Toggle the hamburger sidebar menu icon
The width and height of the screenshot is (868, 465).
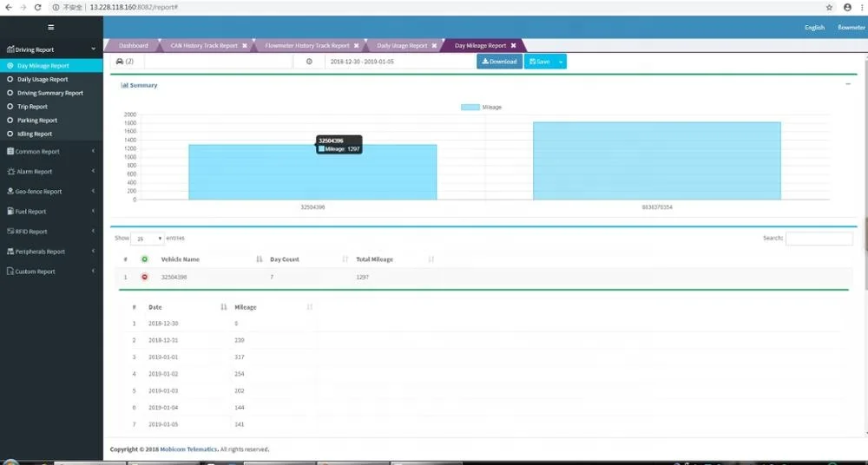coord(51,27)
